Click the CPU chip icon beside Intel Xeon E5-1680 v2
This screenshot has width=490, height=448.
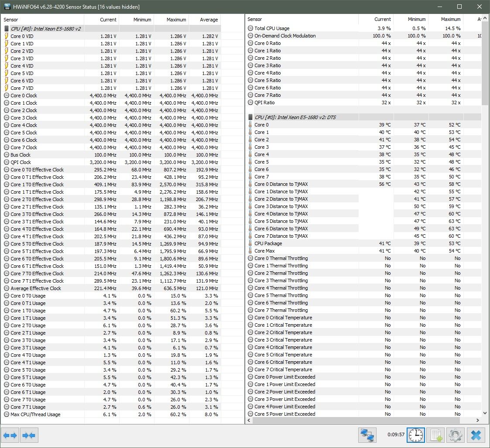coord(7,29)
